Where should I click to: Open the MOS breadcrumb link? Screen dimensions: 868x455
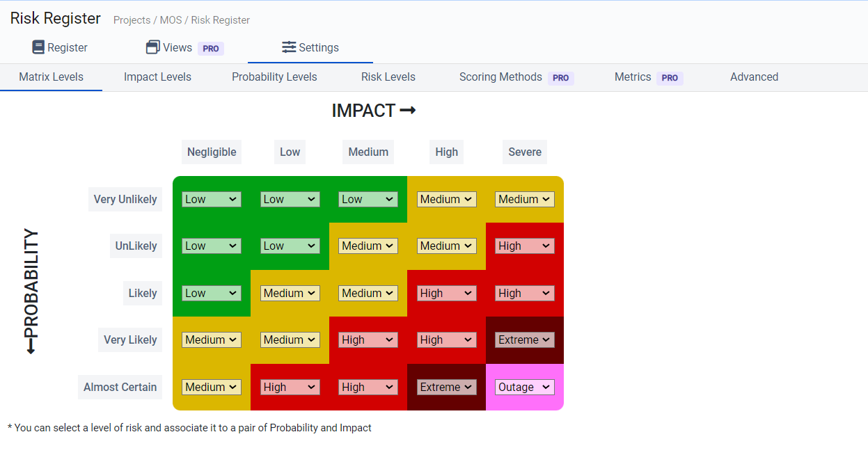pos(170,20)
